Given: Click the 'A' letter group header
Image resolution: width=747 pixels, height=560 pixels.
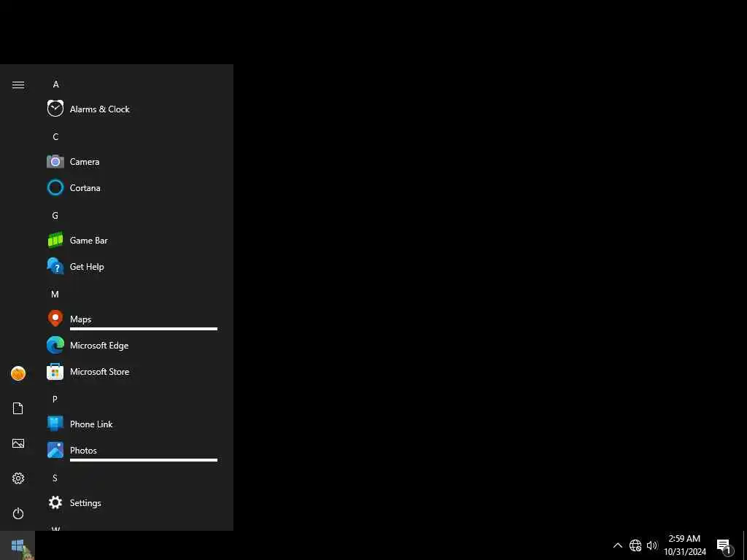Looking at the screenshot, I should [x=55, y=85].
